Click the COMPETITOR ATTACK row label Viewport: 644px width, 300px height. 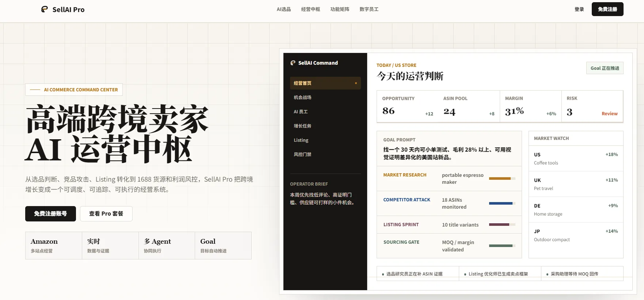point(407,200)
